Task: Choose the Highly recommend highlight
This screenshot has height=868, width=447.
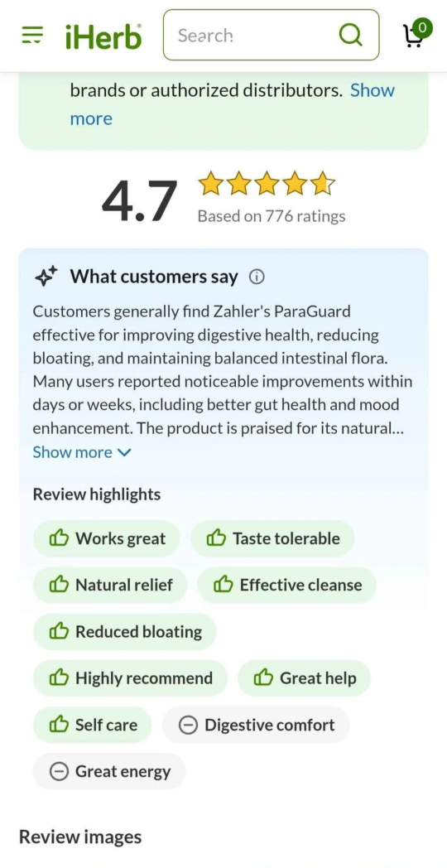Action: (130, 678)
